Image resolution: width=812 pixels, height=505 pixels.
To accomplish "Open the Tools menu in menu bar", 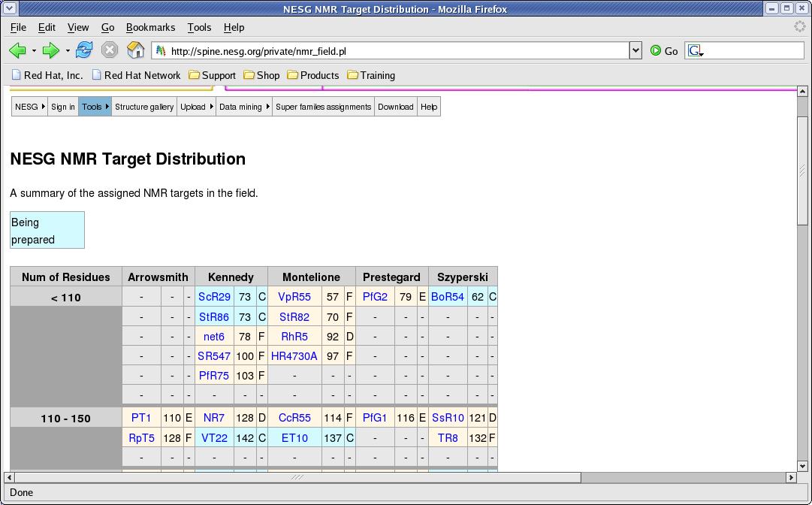I will pos(199,27).
